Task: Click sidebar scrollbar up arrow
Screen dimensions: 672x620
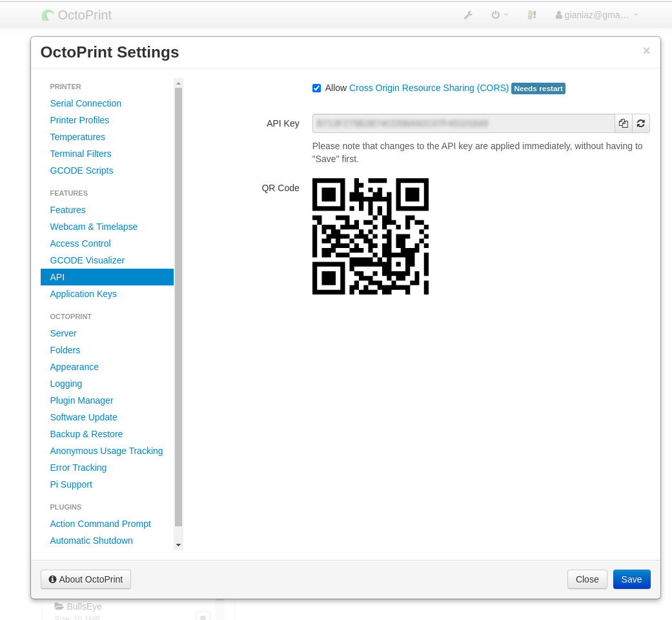Action: tap(179, 83)
